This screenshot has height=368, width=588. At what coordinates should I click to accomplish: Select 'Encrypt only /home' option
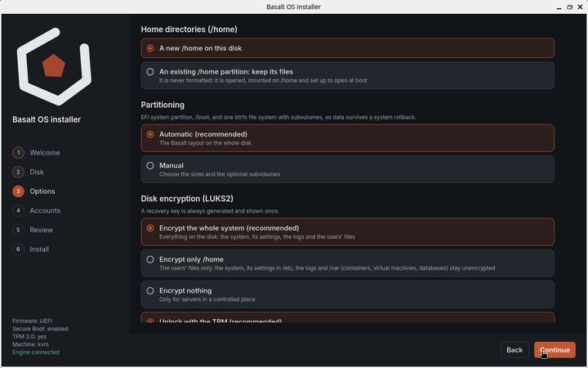coord(347,263)
